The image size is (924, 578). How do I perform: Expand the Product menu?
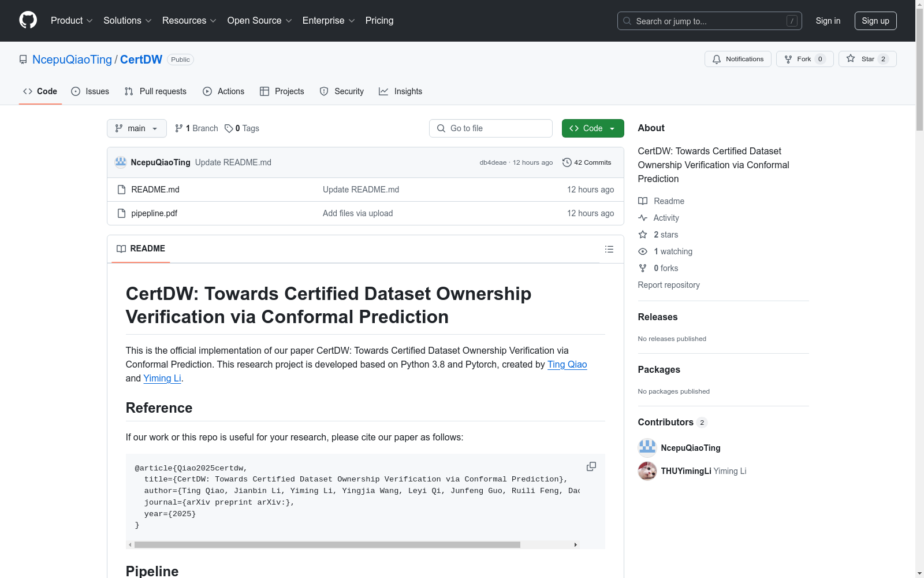[x=72, y=20]
